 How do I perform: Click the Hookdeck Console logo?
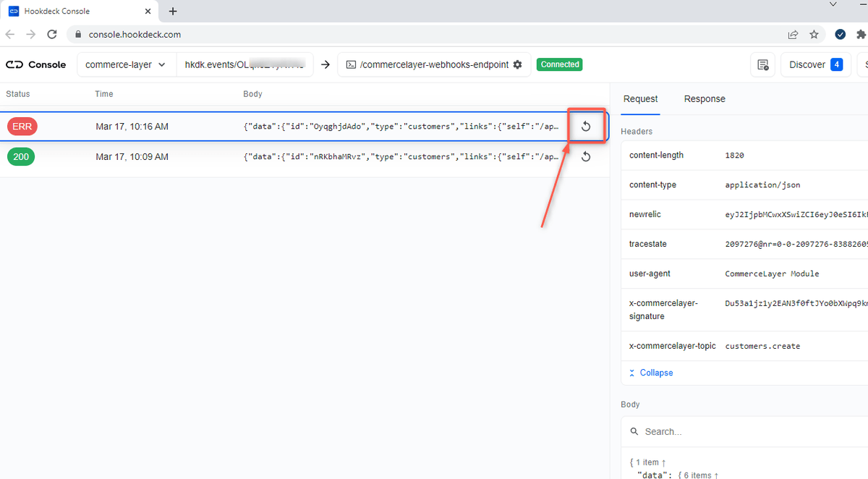pyautogui.click(x=35, y=64)
